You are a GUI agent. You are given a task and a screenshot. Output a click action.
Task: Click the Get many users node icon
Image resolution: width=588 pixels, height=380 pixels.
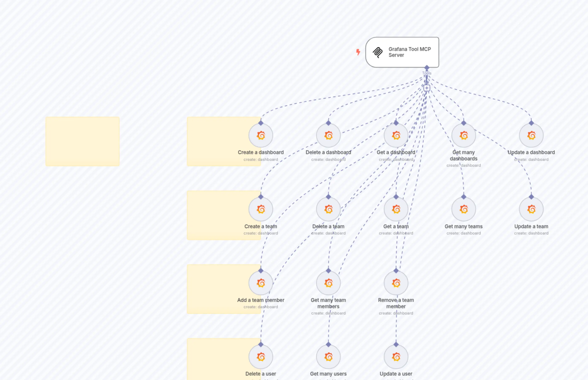(328, 356)
